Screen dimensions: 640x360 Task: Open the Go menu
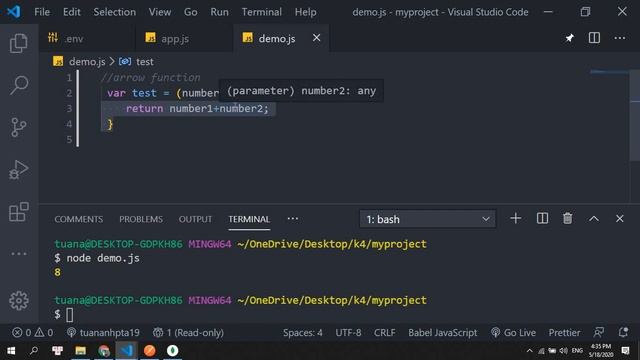click(x=191, y=12)
